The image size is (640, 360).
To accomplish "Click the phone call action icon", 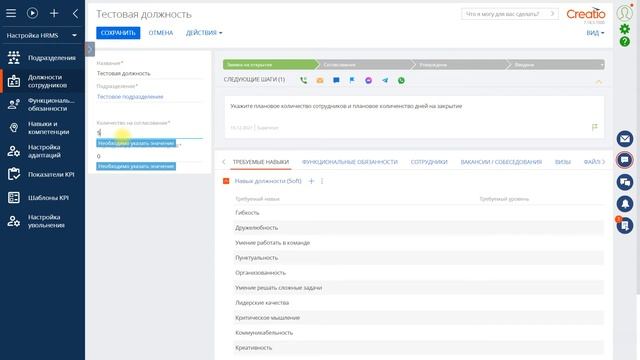I will 303,80.
